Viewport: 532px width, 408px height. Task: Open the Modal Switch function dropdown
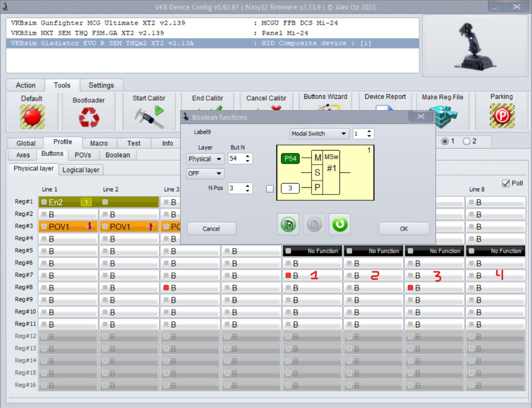319,134
